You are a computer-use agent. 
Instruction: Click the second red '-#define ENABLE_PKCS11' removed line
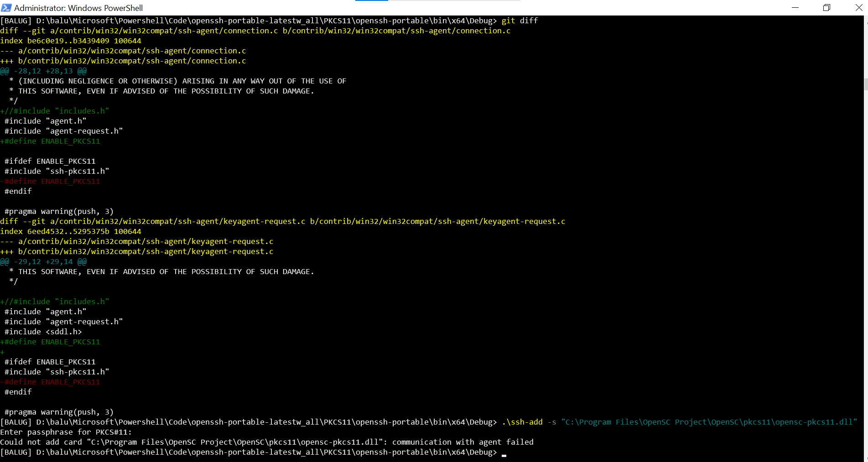50,382
